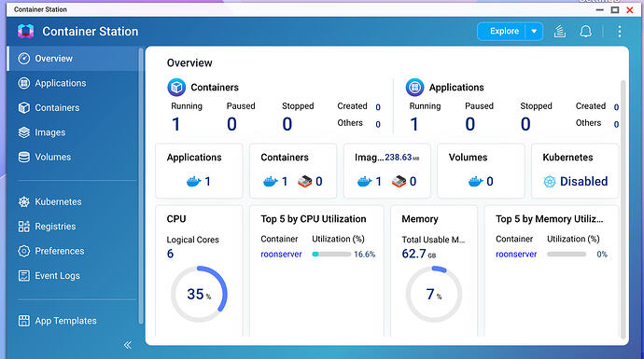Viewport: 644px width, 359px height.
Task: Open roonserver link under CPU Utilization
Action: click(281, 255)
